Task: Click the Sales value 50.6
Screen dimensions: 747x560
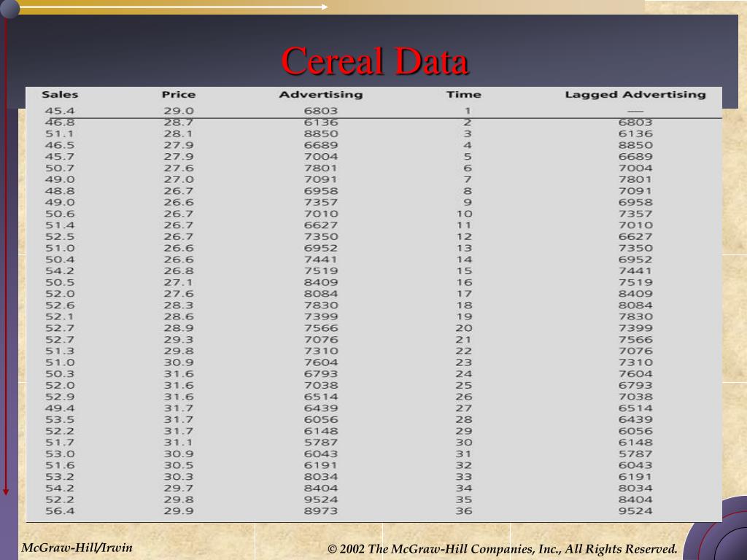Action: point(60,214)
